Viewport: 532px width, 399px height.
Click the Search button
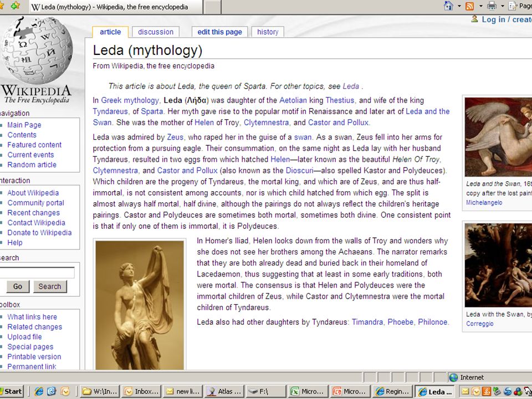coord(50,287)
